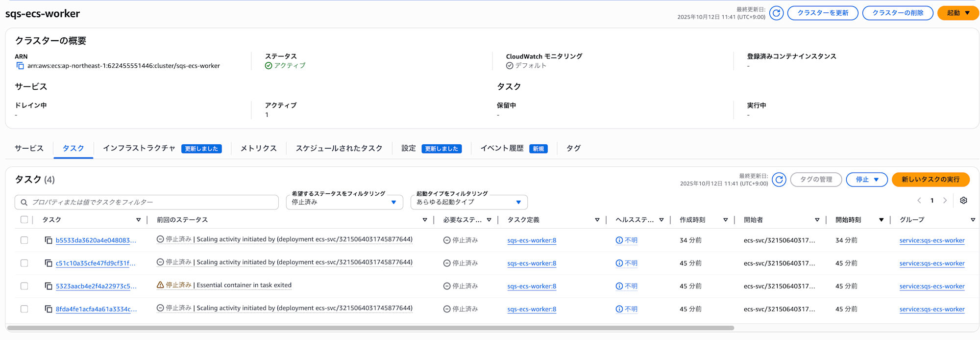Click the cluster refresh icon at top
The height and width of the screenshot is (340, 980).
tap(776, 13)
